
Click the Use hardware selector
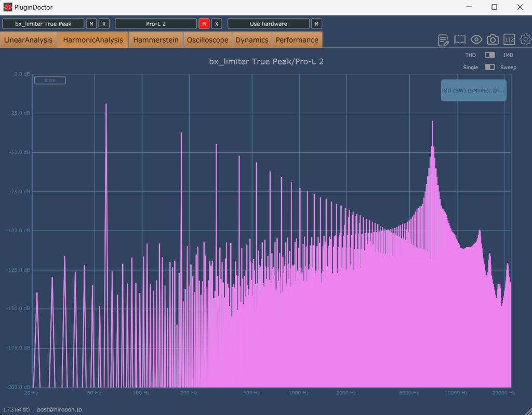(269, 24)
